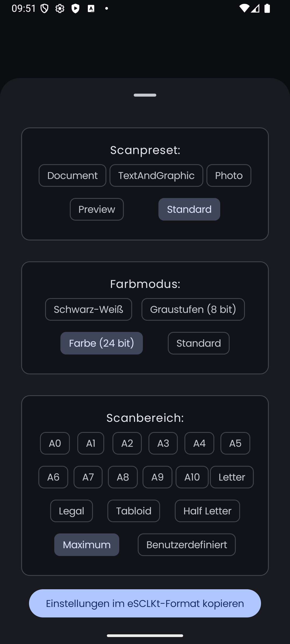Select Farbe (24 bit) color mode
The image size is (290, 644).
pyautogui.click(x=102, y=343)
